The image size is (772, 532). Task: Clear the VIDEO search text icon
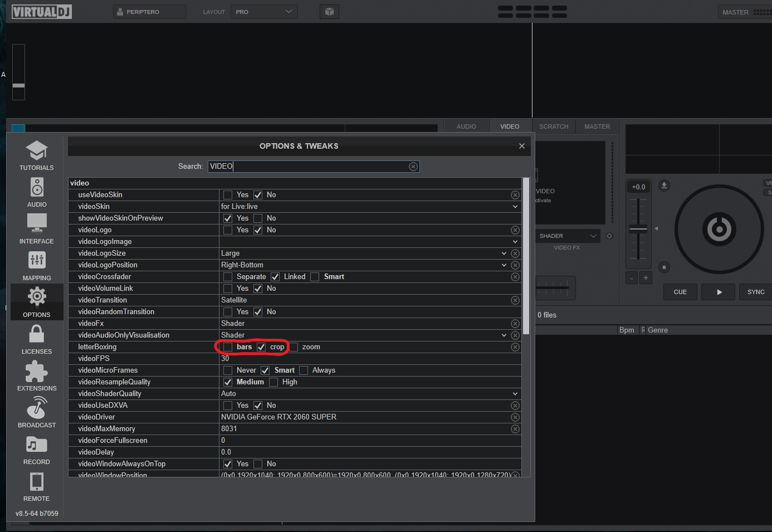[413, 167]
